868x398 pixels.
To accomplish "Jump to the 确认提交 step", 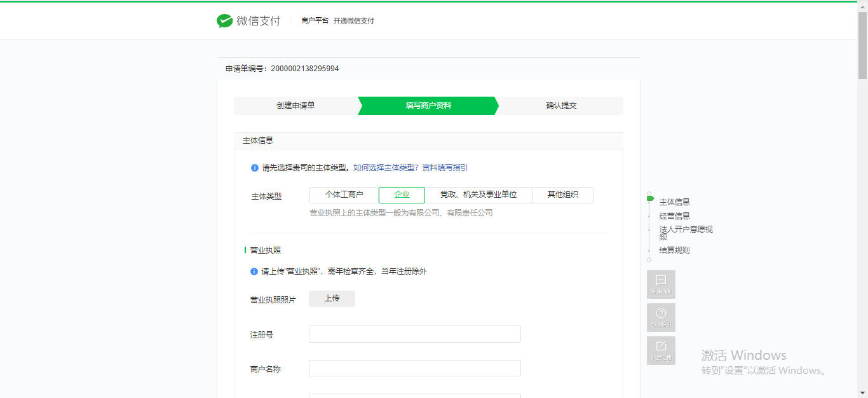I will click(561, 106).
